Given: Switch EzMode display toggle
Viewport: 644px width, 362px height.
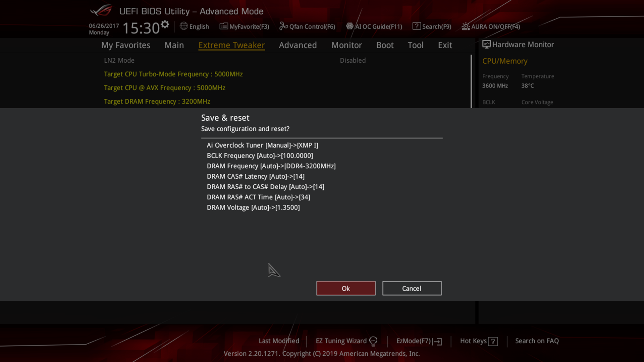Looking at the screenshot, I should (x=419, y=341).
